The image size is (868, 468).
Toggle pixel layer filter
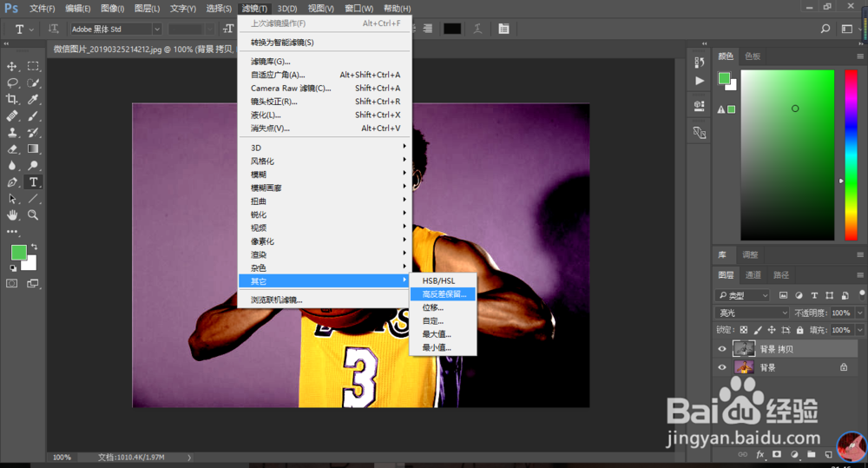point(783,296)
